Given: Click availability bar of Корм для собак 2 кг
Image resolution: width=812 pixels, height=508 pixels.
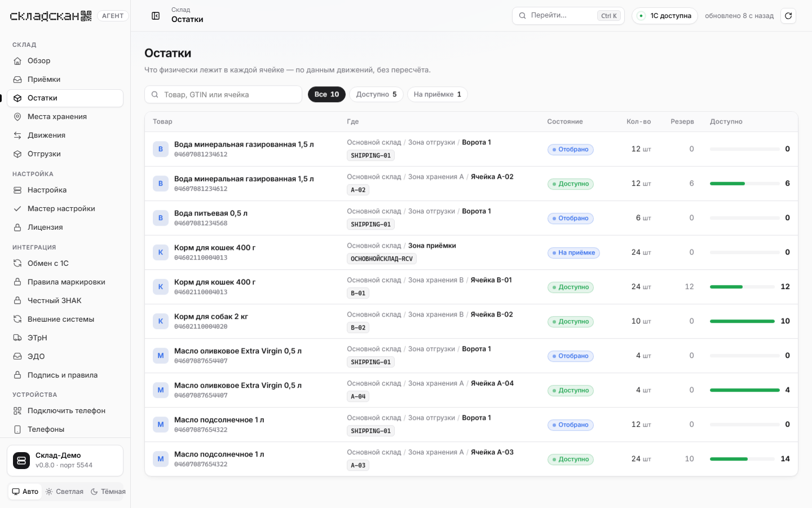Looking at the screenshot, I should [x=742, y=321].
